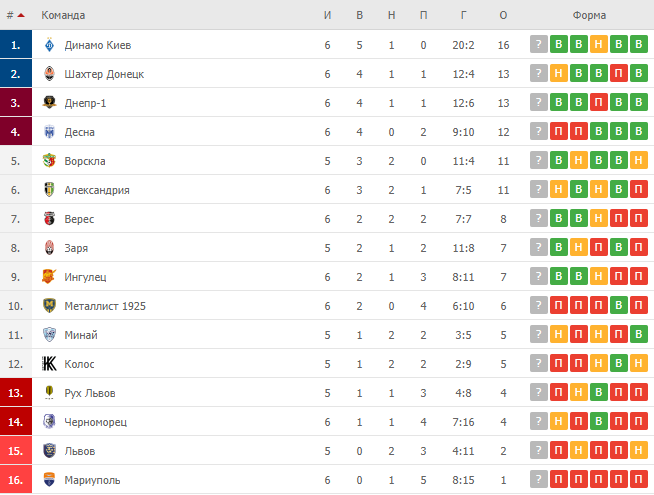
Task: Click the Команда column header
Action: coord(63,15)
